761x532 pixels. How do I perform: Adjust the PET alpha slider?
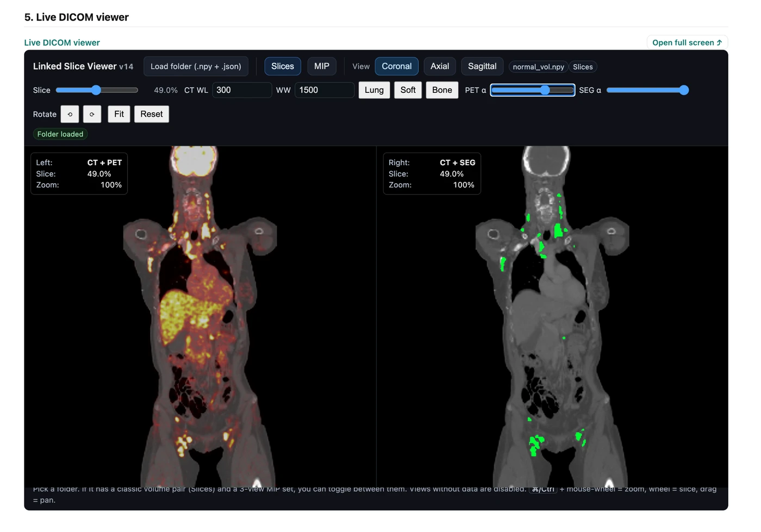(x=545, y=90)
